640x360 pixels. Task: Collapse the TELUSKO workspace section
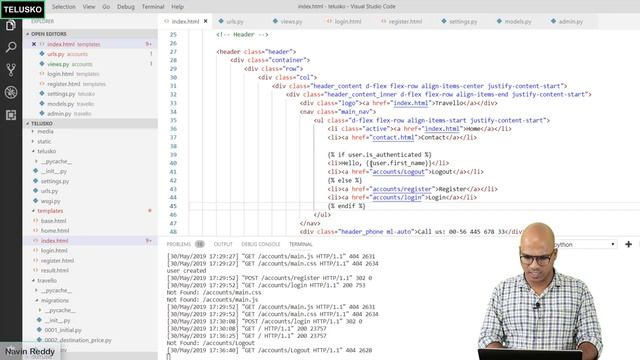click(x=90, y=123)
